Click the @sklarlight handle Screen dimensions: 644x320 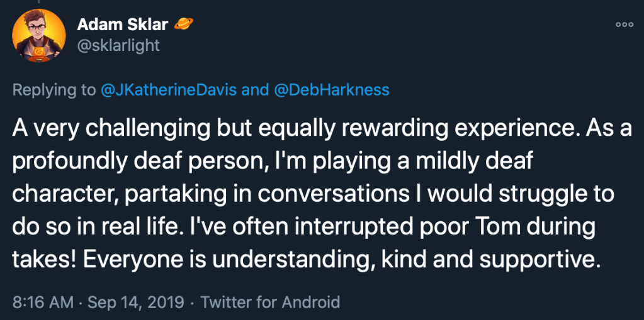click(118, 45)
